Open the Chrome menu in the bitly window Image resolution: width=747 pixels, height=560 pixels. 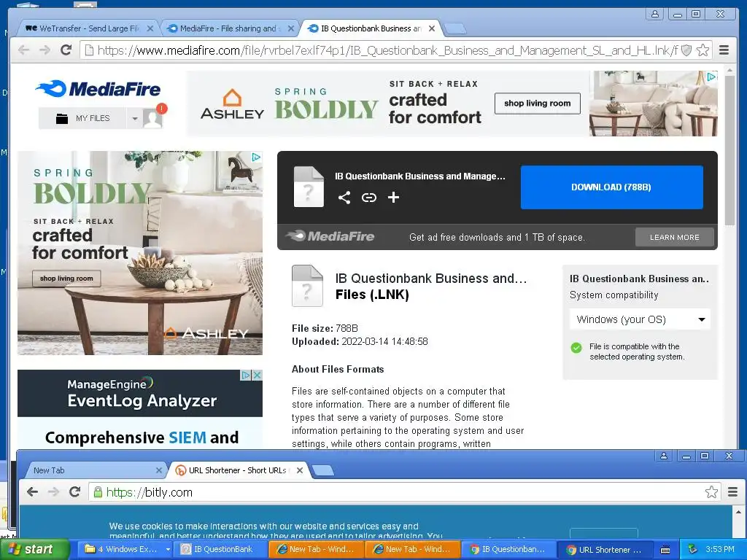(x=732, y=492)
